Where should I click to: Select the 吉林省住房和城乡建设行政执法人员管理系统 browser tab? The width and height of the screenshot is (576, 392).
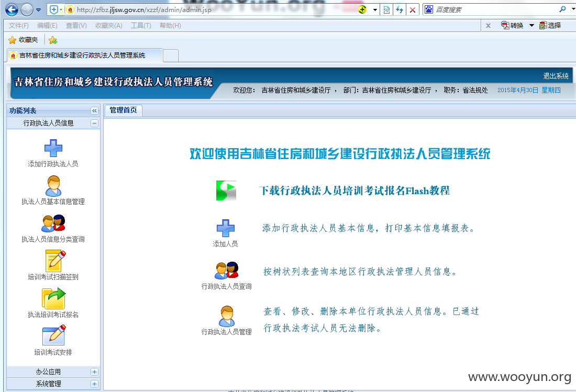(x=84, y=55)
